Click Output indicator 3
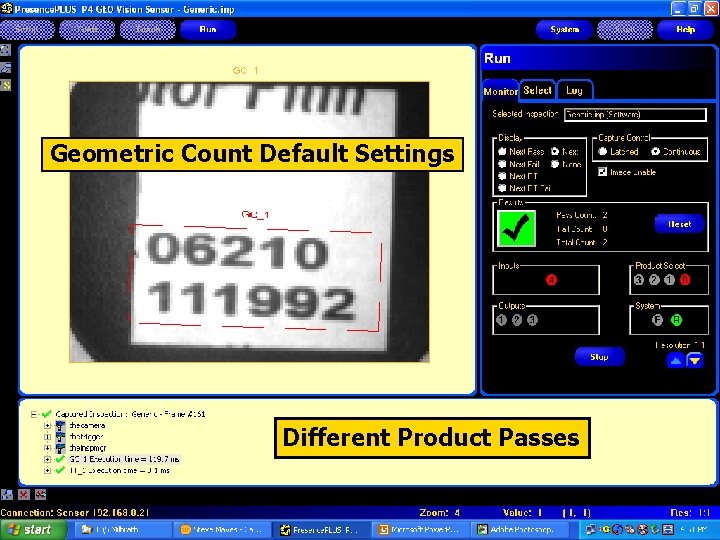720x540 pixels. (x=532, y=320)
